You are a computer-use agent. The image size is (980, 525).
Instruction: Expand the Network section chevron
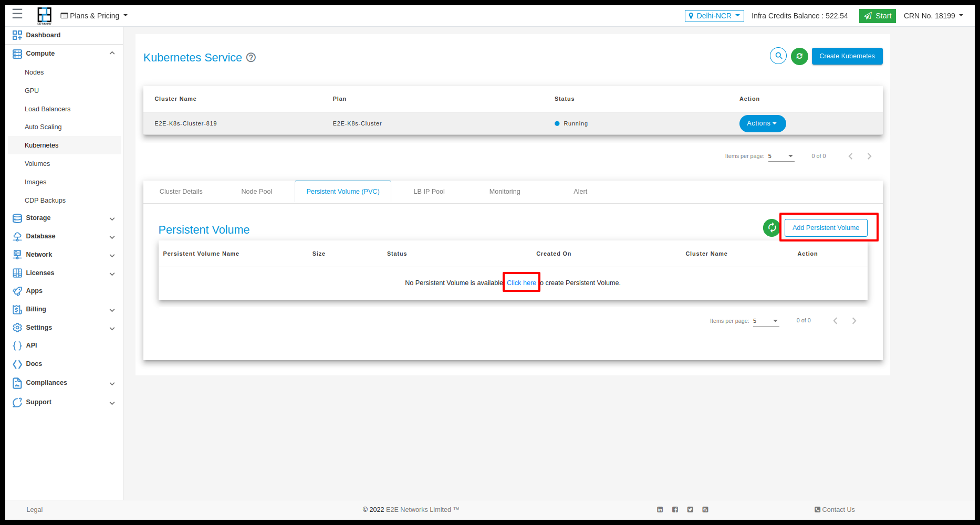pyautogui.click(x=112, y=255)
